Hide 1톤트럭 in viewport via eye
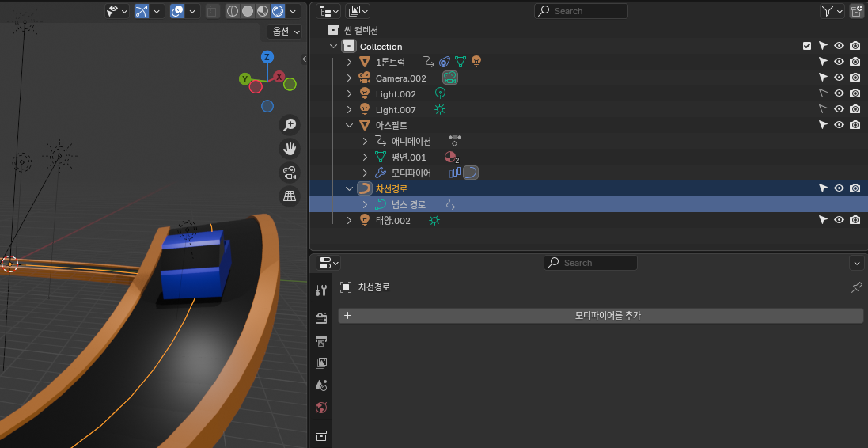The image size is (868, 448). (840, 62)
